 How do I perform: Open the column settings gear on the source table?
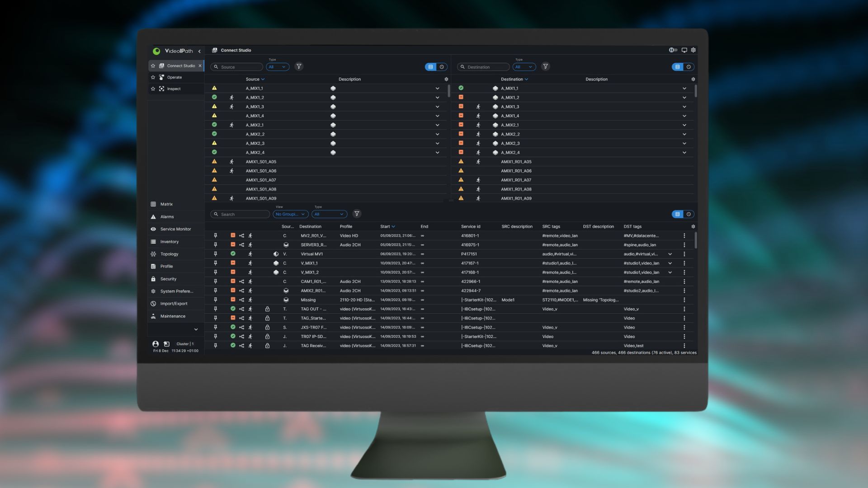tap(446, 79)
